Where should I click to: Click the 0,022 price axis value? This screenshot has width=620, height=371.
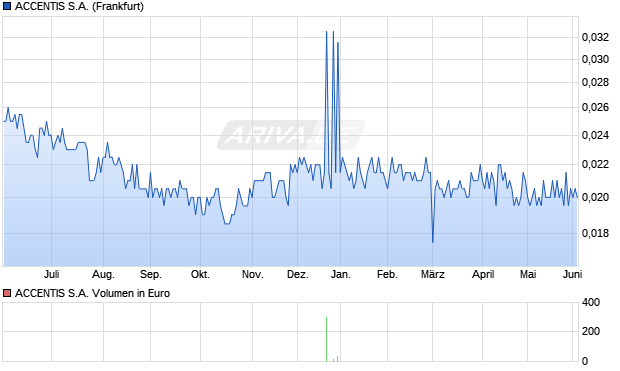click(x=595, y=165)
